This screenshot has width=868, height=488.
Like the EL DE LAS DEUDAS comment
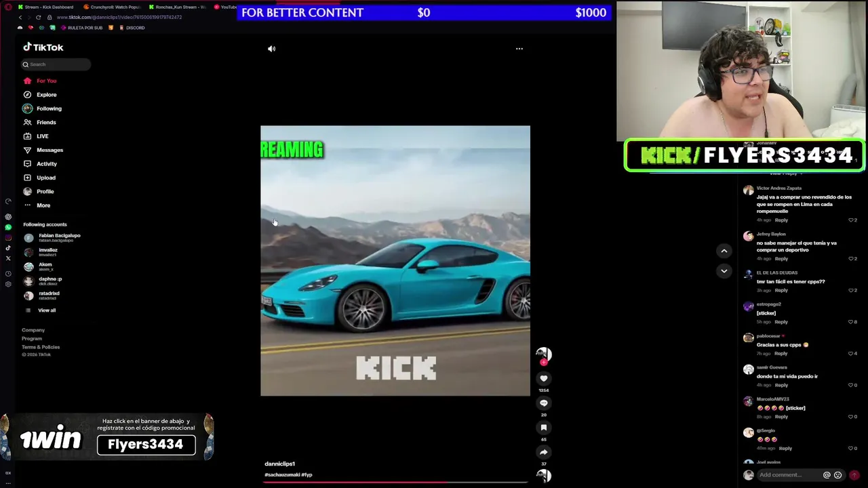(x=852, y=290)
